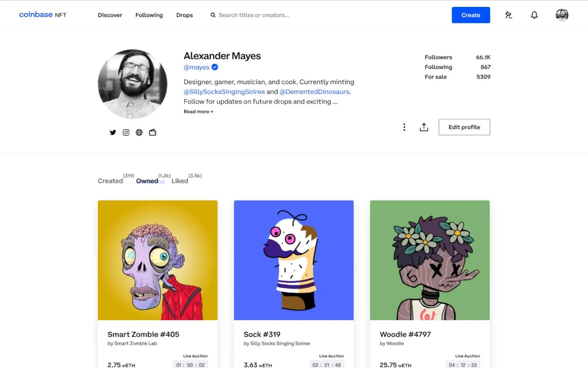Open Drops in the top navigation

click(x=185, y=15)
